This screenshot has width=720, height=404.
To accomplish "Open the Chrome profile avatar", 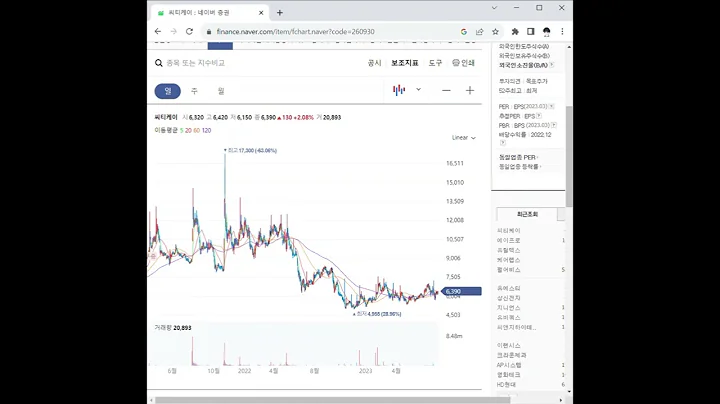I will (x=546, y=32).
